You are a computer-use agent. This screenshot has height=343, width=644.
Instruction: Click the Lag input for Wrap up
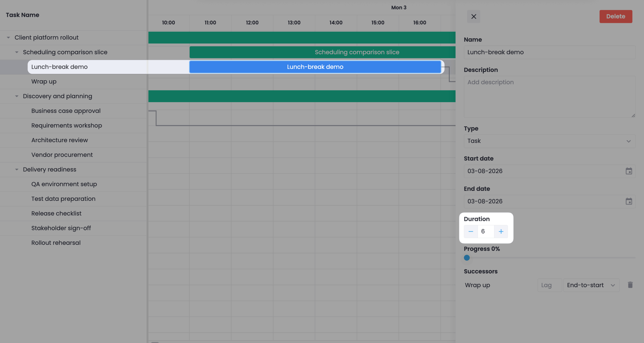(x=549, y=285)
